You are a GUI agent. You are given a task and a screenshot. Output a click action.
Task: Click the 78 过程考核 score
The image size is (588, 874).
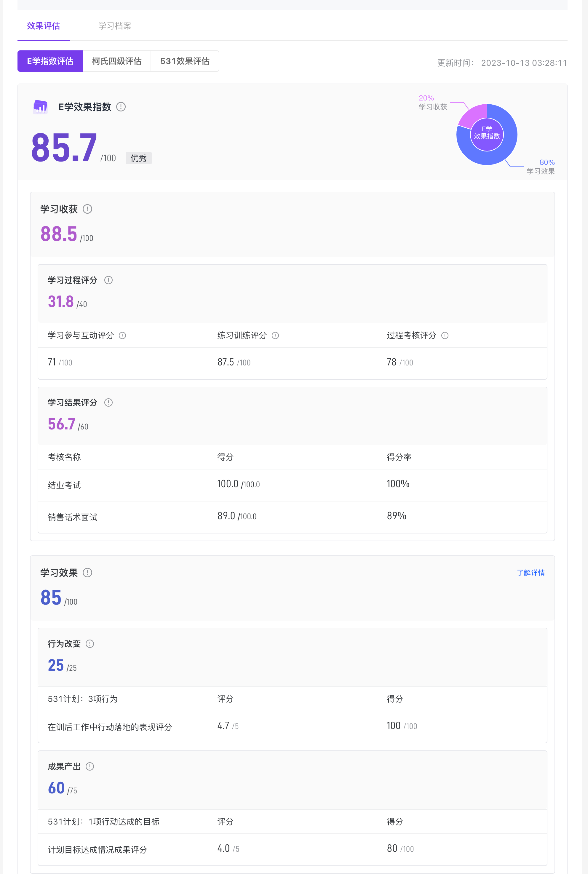click(x=392, y=362)
